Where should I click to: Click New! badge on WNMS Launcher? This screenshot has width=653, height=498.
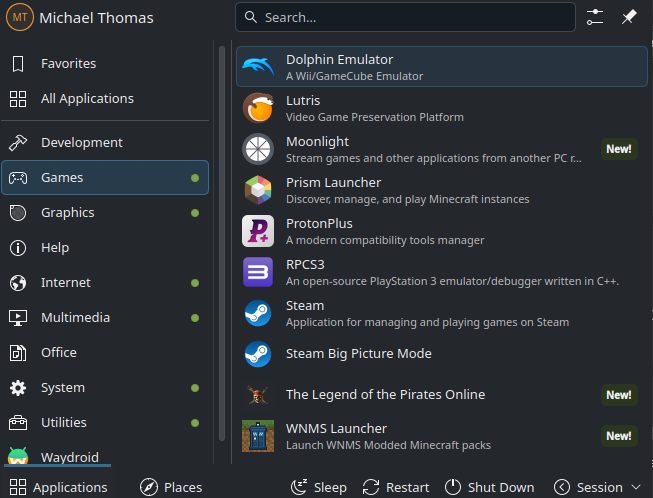pos(619,436)
